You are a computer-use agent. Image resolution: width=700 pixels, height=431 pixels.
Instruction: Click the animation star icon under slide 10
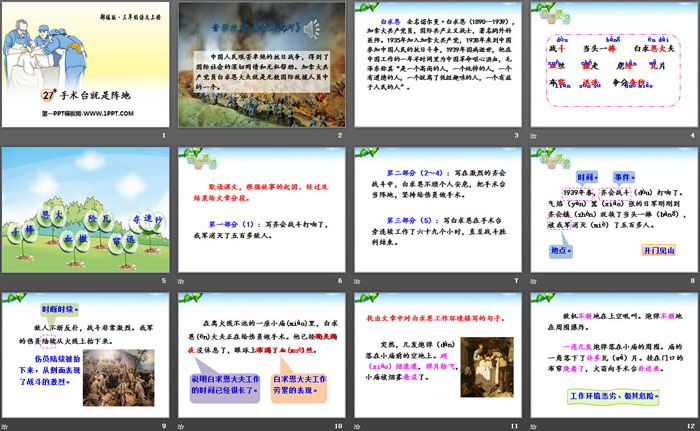(x=181, y=427)
